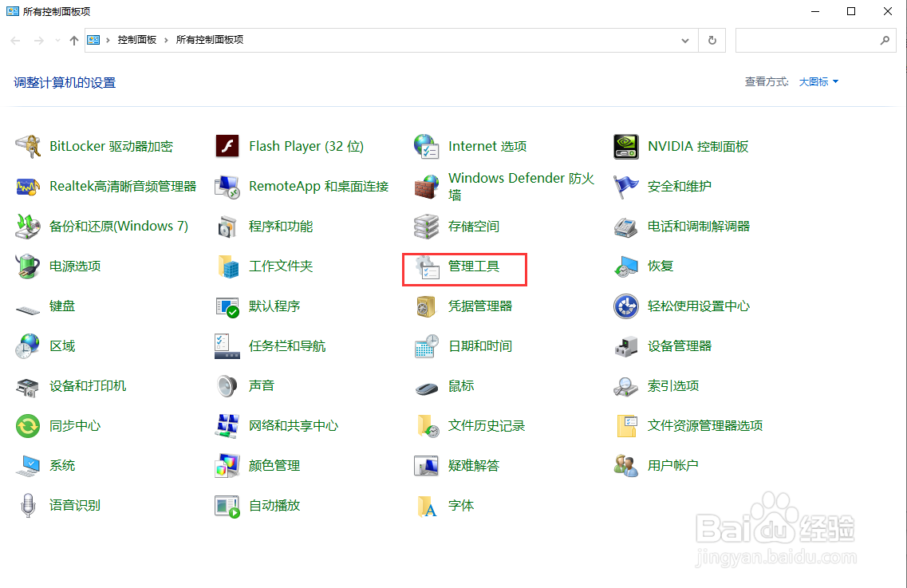Click the Up one level arrow

pos(74,41)
